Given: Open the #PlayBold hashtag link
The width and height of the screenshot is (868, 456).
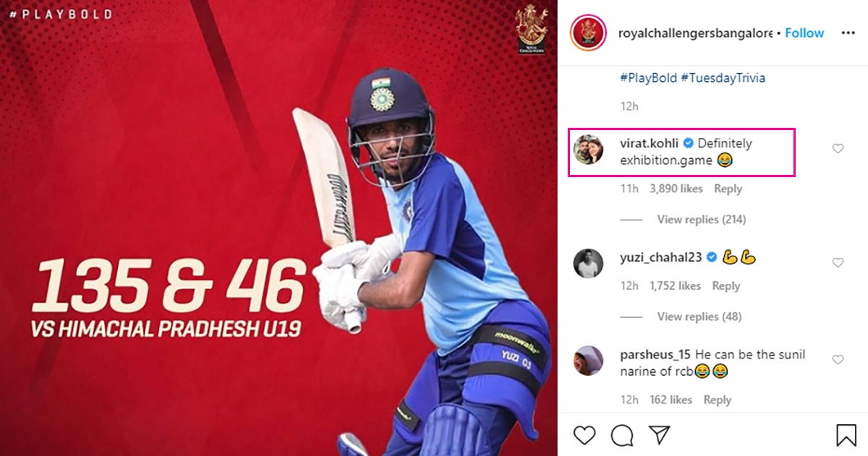Looking at the screenshot, I should 648,77.
